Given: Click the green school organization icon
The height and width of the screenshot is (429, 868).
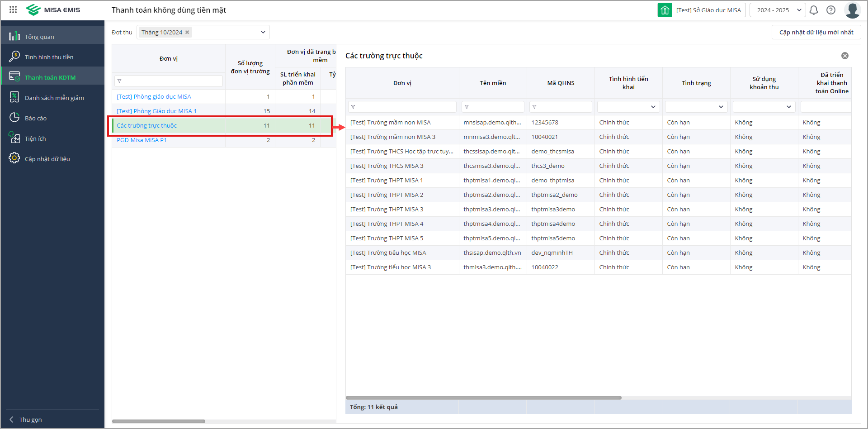Looking at the screenshot, I should pos(665,10).
